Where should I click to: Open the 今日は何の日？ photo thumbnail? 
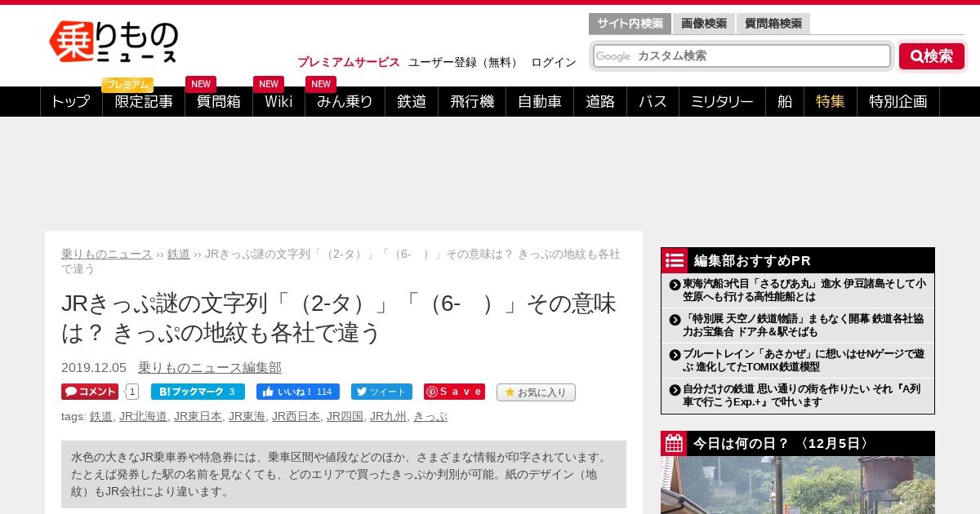pyautogui.click(x=798, y=485)
